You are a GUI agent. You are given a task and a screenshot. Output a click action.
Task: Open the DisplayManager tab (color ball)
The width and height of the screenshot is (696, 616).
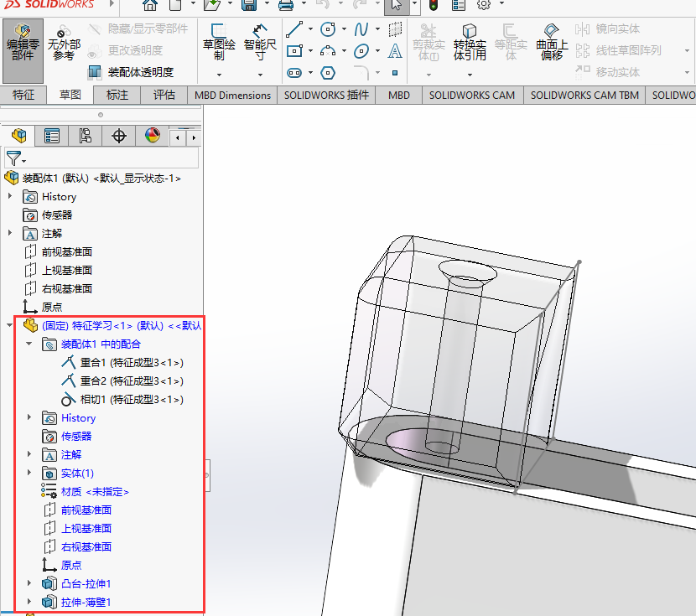click(153, 136)
